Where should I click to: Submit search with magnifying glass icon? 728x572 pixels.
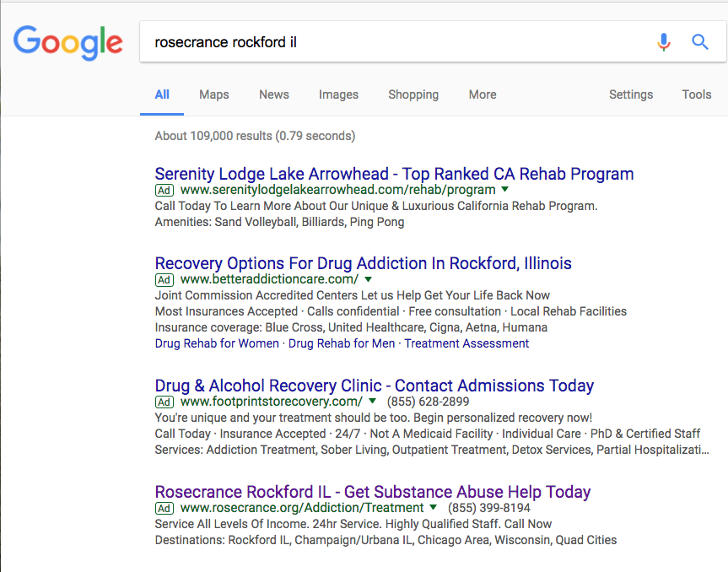tap(700, 42)
